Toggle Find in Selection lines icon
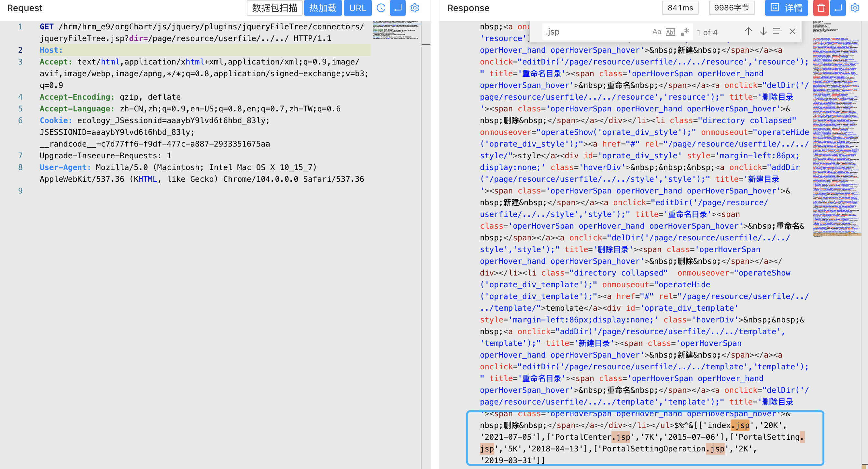The height and width of the screenshot is (469, 868). (777, 32)
